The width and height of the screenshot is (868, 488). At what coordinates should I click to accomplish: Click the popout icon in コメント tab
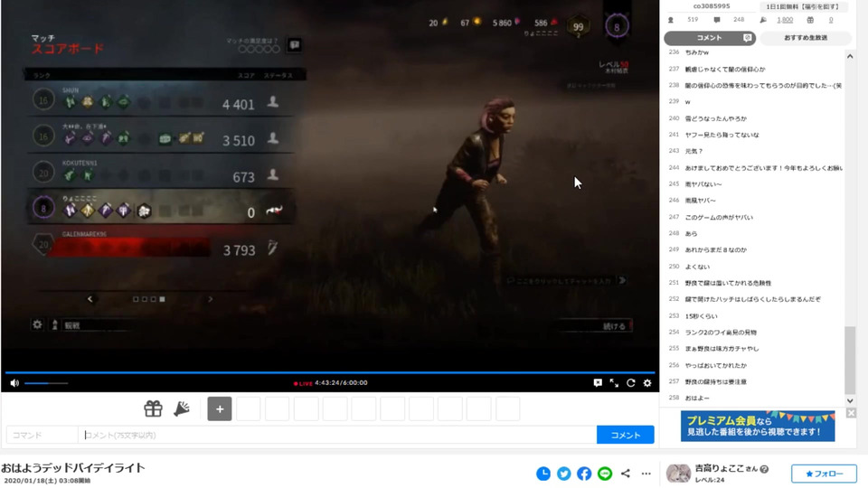point(748,38)
